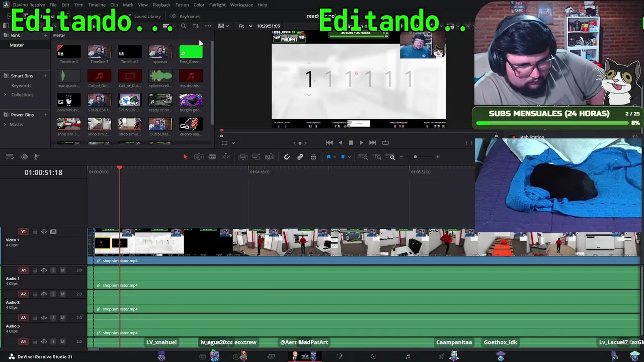
Task: Jump to first frame in viewer transport
Action: pos(329,143)
